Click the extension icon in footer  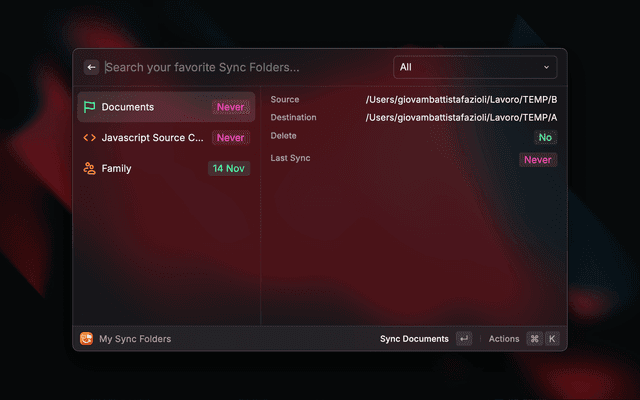[86, 339]
